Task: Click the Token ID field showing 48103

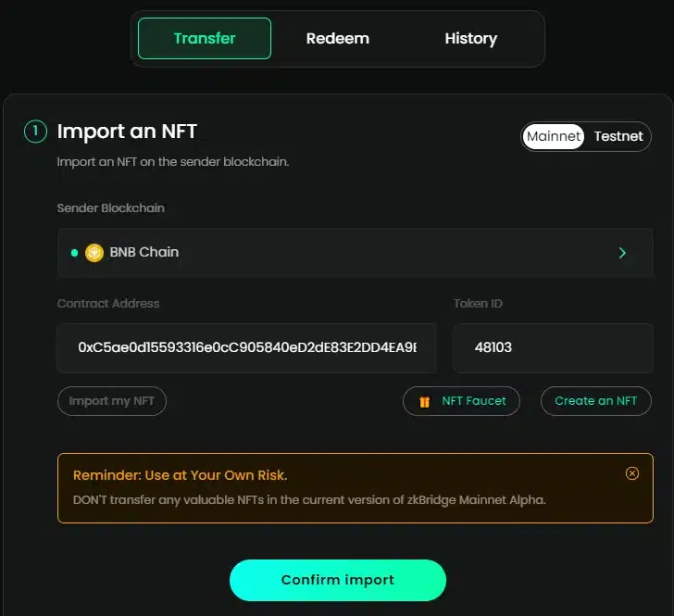Action: 552,347
